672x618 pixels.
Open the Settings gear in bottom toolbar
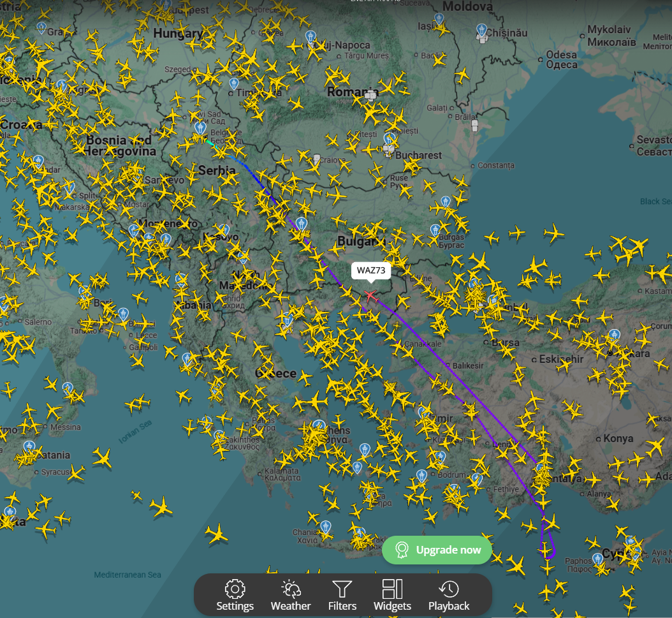[235, 595]
